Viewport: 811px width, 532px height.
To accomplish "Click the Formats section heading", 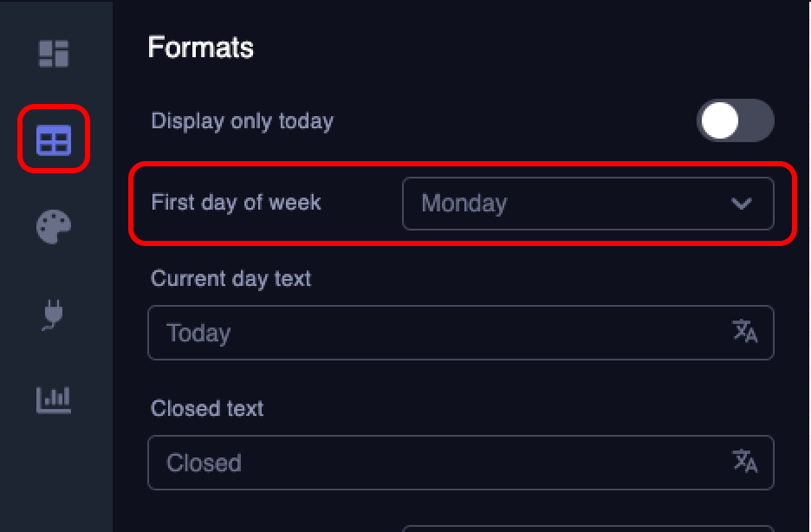I will 200,48.
